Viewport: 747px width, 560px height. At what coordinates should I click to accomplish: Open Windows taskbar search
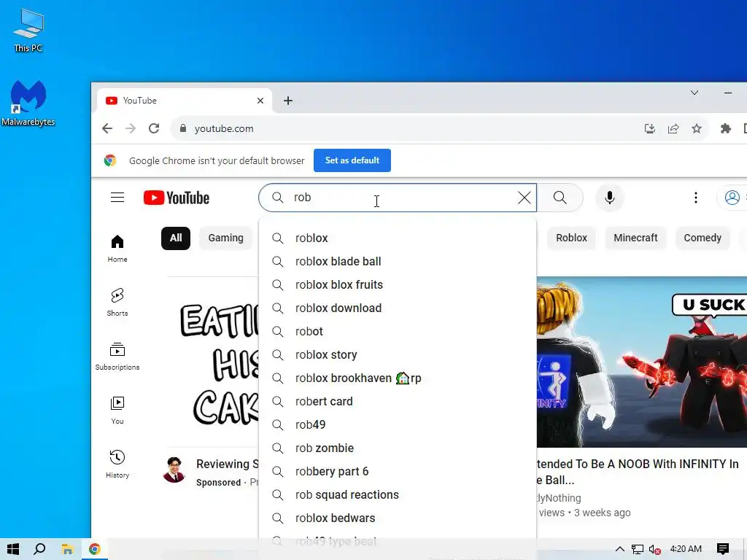[39, 549]
